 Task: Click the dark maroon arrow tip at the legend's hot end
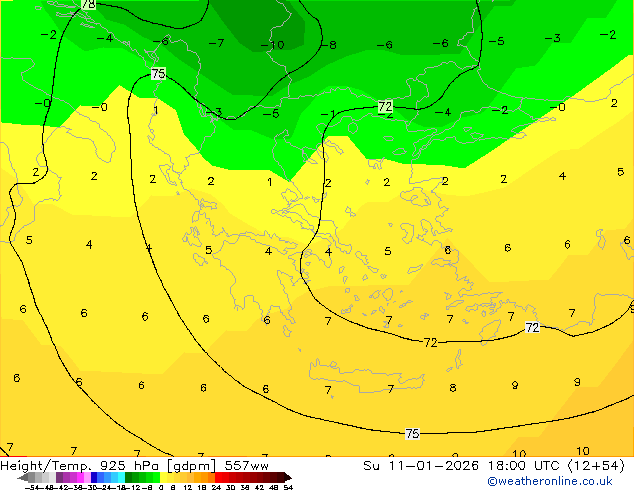288,478
